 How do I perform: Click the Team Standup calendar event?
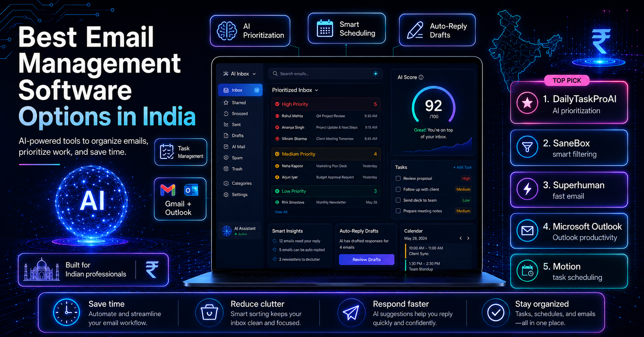coord(438,266)
